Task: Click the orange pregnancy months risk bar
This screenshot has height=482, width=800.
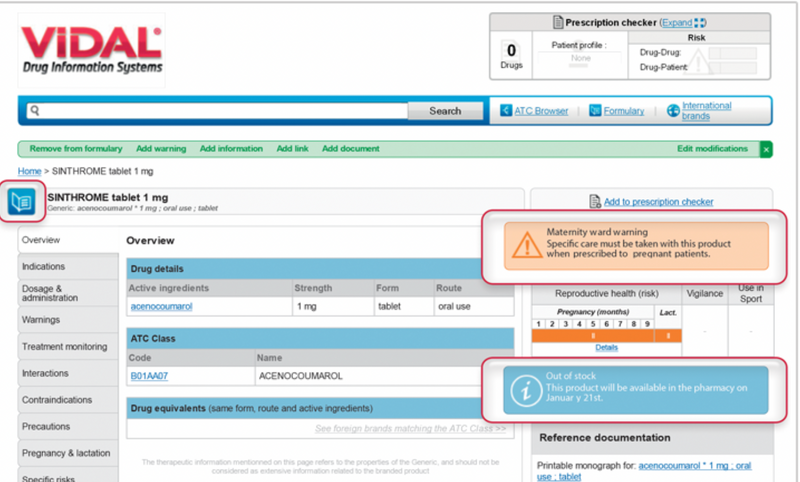Action: pos(593,336)
